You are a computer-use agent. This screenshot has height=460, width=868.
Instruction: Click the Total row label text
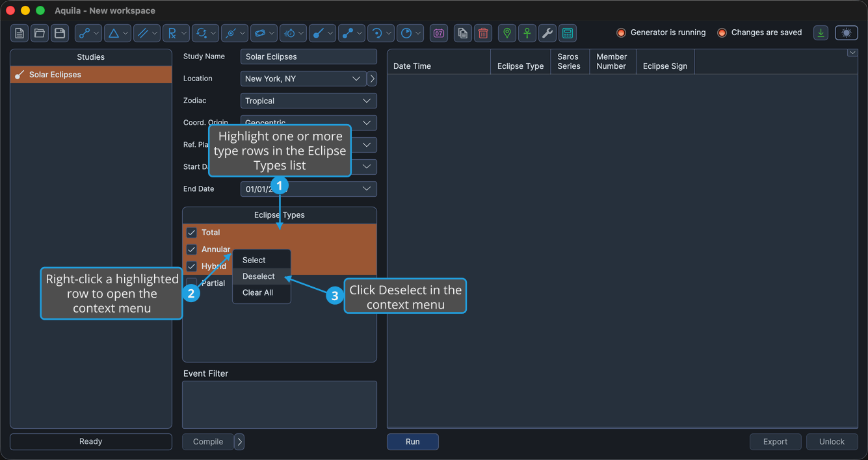211,233
